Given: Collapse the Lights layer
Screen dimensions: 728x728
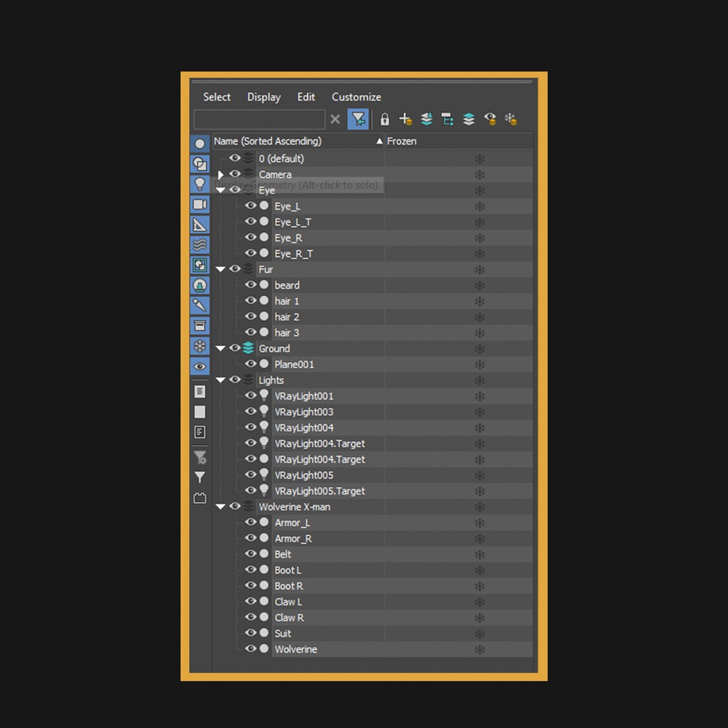Looking at the screenshot, I should [220, 380].
